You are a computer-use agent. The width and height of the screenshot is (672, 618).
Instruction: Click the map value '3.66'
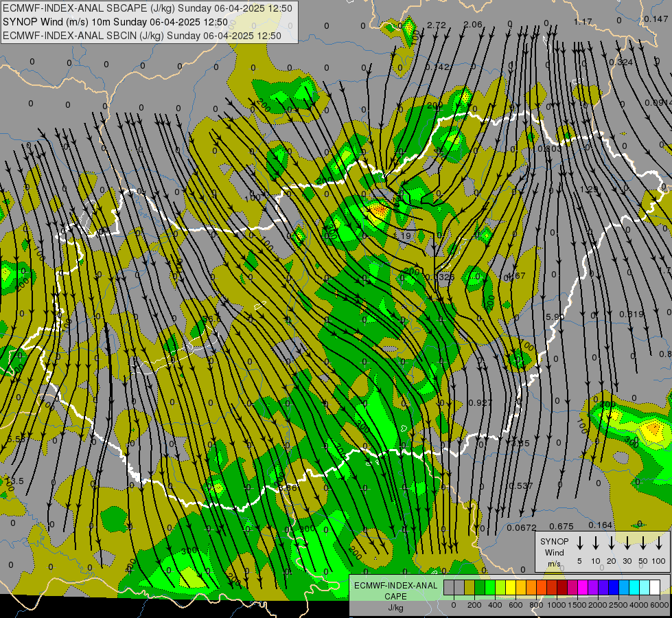click(288, 488)
